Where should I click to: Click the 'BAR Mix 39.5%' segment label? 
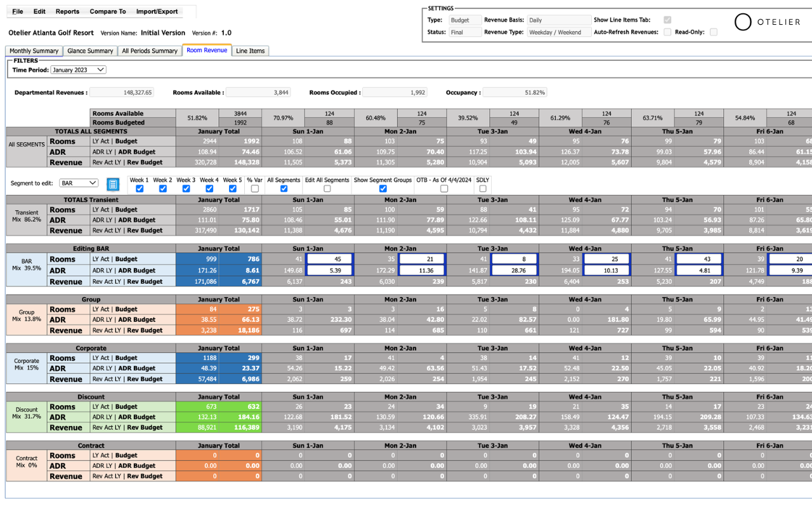[x=27, y=265]
